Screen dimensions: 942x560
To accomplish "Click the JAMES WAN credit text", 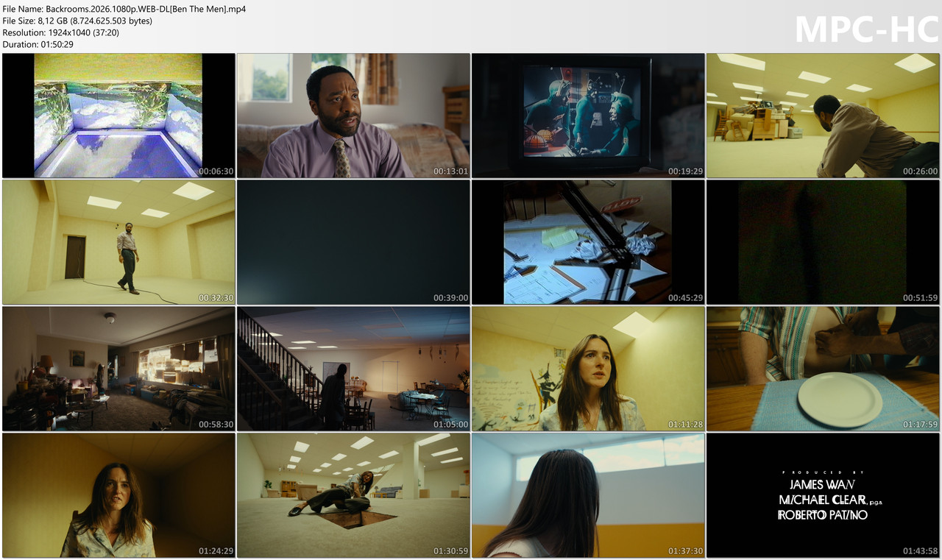I will [x=822, y=484].
